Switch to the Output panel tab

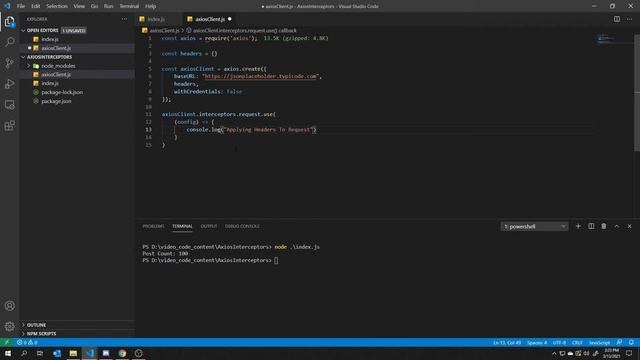[209, 226]
